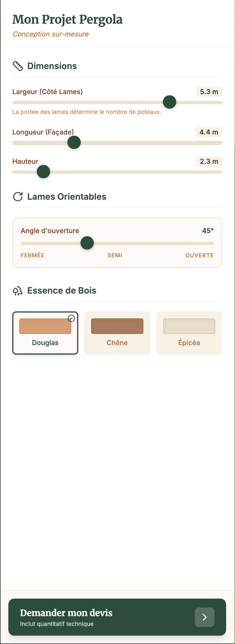Select the Épicéa wood essence

tap(189, 333)
